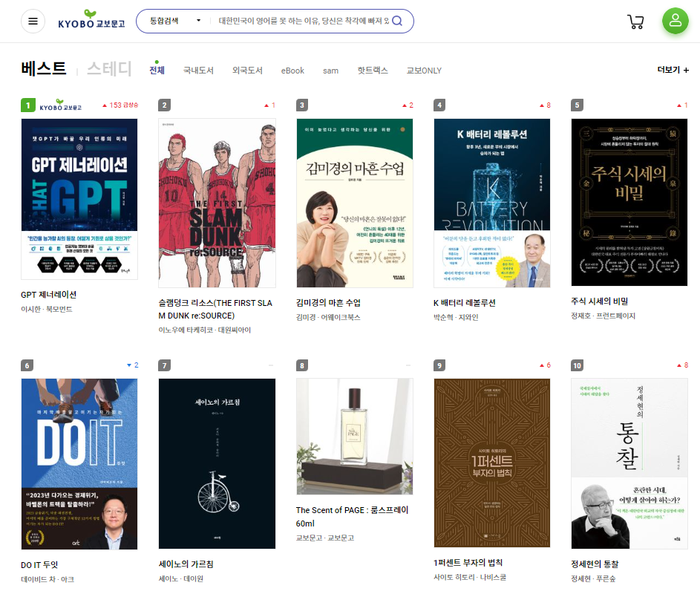Screen dimensions: 700x597
Task: Expand the 통합검색 search category dropdown
Action: click(x=175, y=21)
